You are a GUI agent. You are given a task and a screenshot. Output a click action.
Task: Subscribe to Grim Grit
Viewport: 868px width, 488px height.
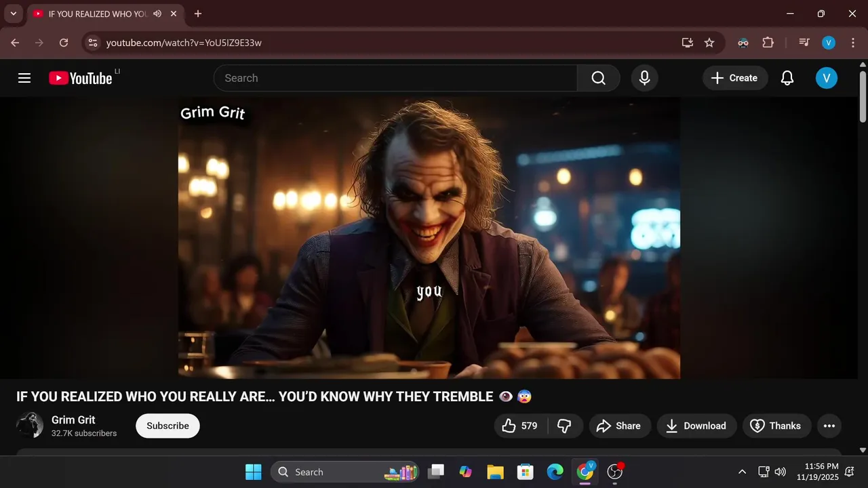(167, 426)
